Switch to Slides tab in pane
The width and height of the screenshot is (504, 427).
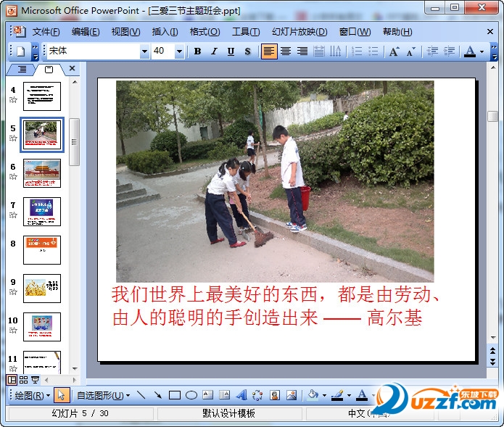tap(49, 69)
